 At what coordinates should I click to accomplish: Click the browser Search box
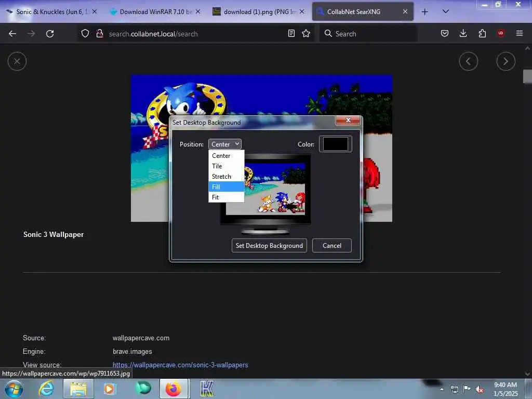coord(368,34)
